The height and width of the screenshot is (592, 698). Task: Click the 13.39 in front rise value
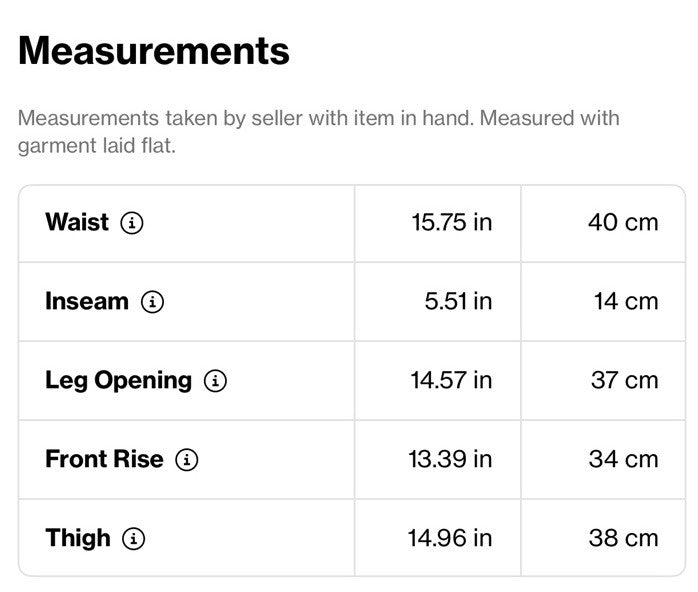450,459
